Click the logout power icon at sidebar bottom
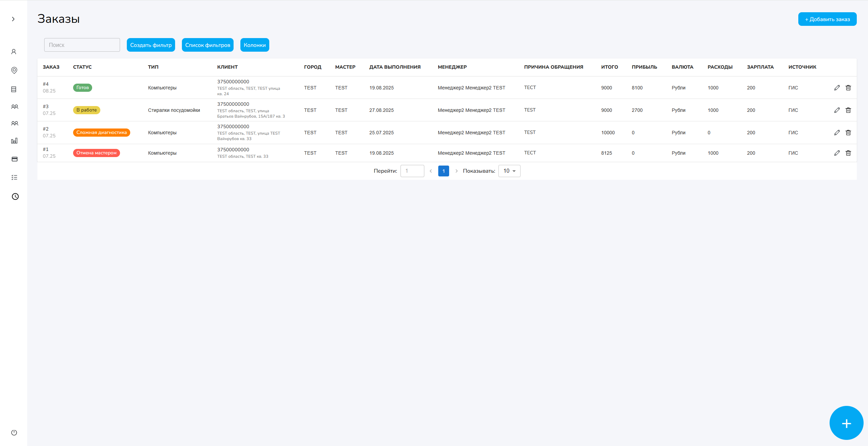This screenshot has width=868, height=446. pos(14,432)
